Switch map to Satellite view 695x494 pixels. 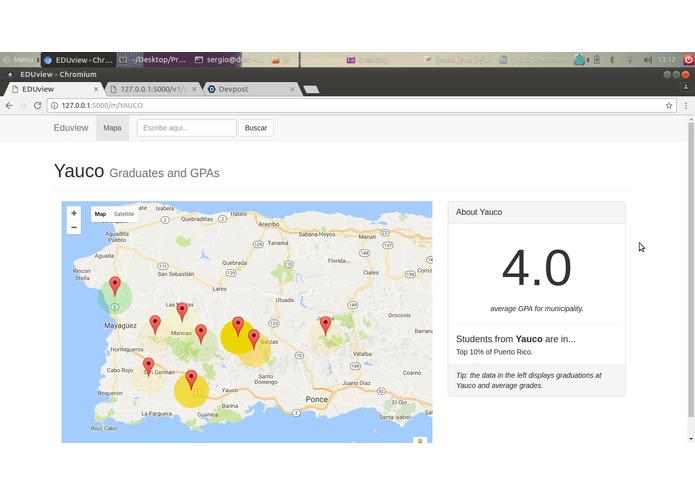(124, 214)
